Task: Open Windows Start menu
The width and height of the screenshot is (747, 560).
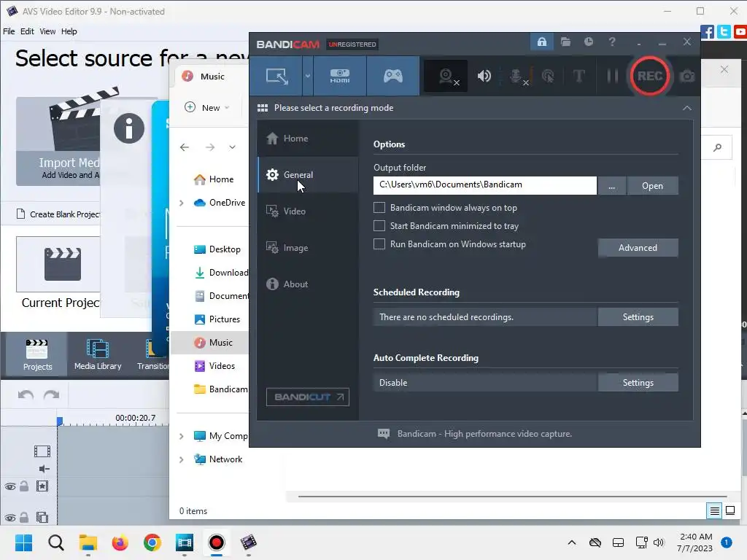Action: 24,542
